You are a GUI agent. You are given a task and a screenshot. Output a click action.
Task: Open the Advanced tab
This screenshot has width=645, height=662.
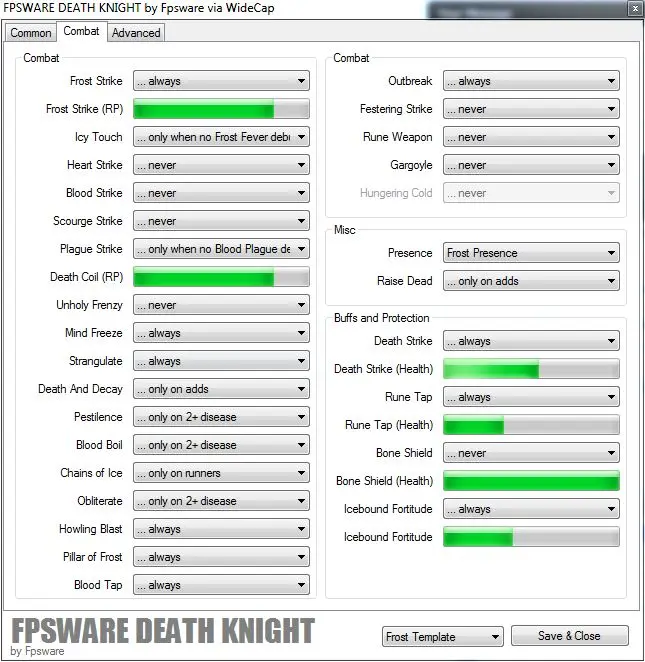point(136,33)
